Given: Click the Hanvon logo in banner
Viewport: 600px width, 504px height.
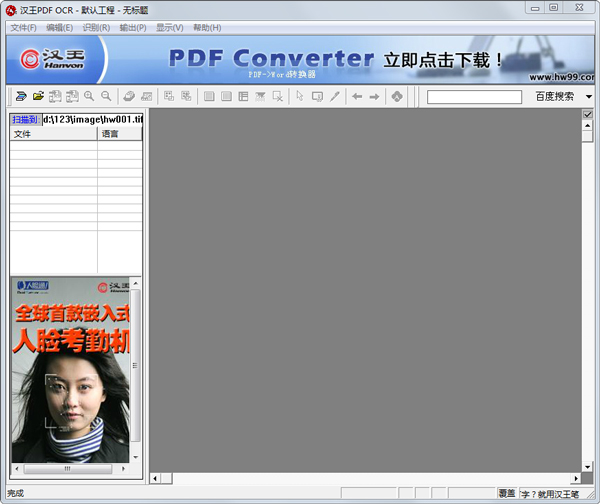Looking at the screenshot, I should click(x=52, y=59).
